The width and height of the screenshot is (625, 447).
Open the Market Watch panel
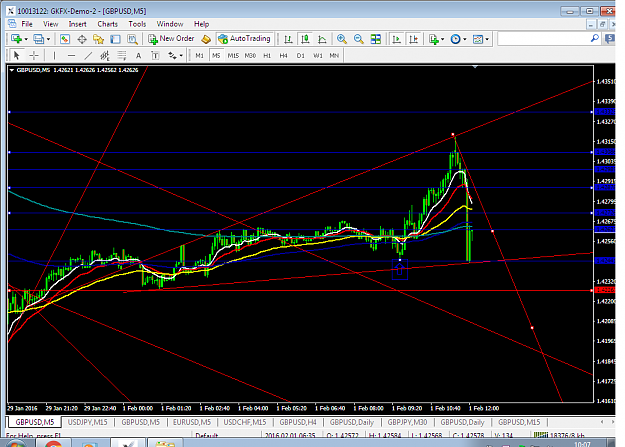pos(65,39)
